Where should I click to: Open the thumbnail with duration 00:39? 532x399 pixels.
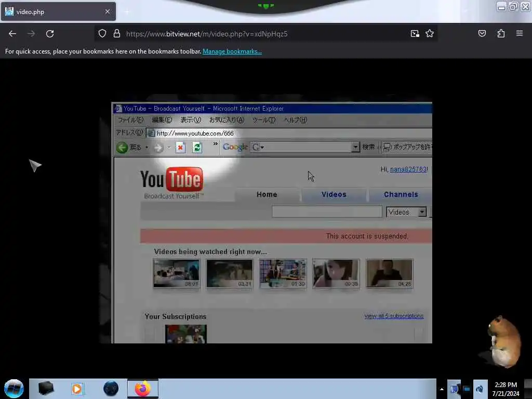336,273
